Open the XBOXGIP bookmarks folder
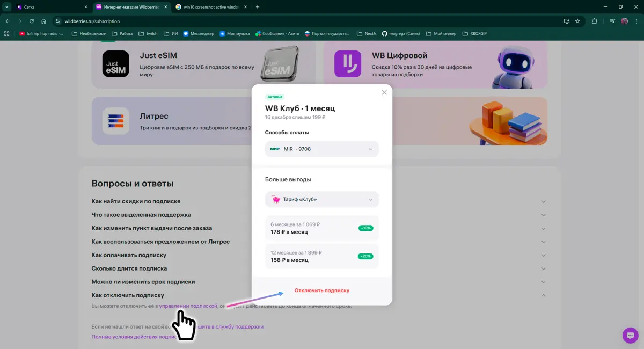 (474, 33)
